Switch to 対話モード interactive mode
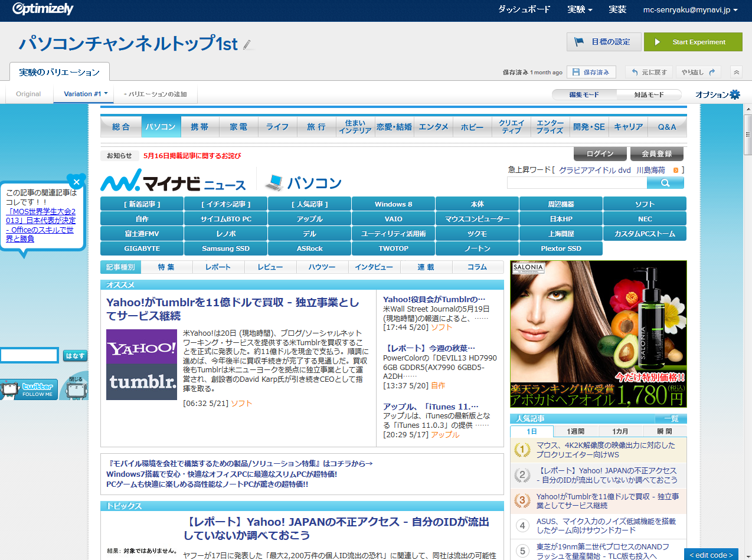 (x=649, y=94)
